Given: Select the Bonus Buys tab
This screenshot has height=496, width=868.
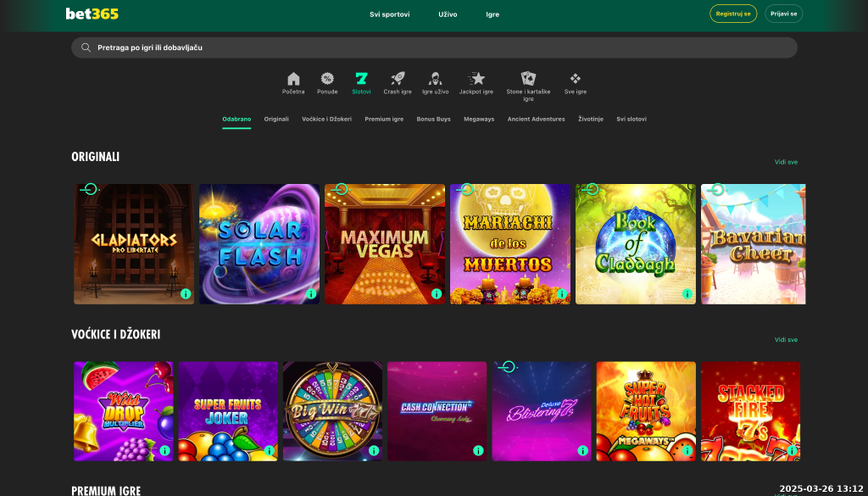Looking at the screenshot, I should pyautogui.click(x=433, y=119).
